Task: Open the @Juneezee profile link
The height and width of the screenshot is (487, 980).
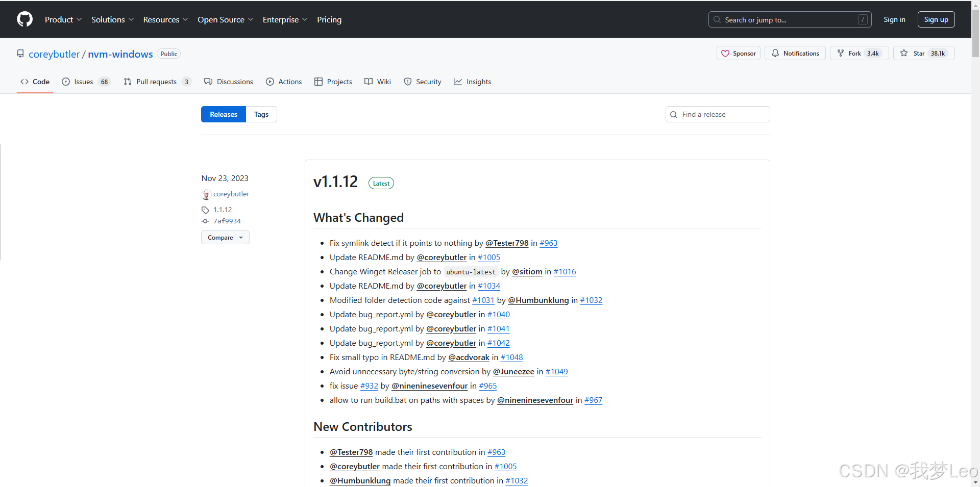Action: pos(513,372)
